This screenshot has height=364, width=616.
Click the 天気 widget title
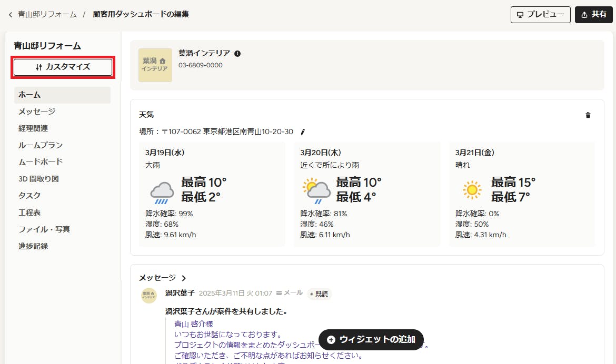(x=146, y=115)
